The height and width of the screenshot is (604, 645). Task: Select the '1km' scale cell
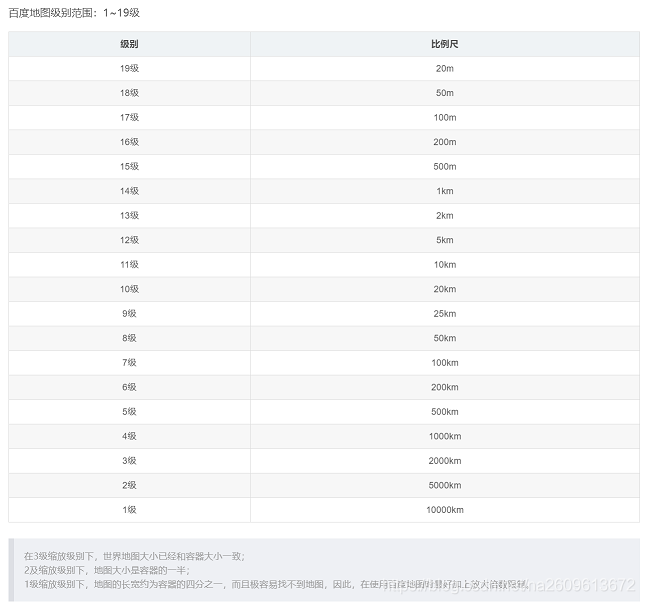tap(445, 191)
